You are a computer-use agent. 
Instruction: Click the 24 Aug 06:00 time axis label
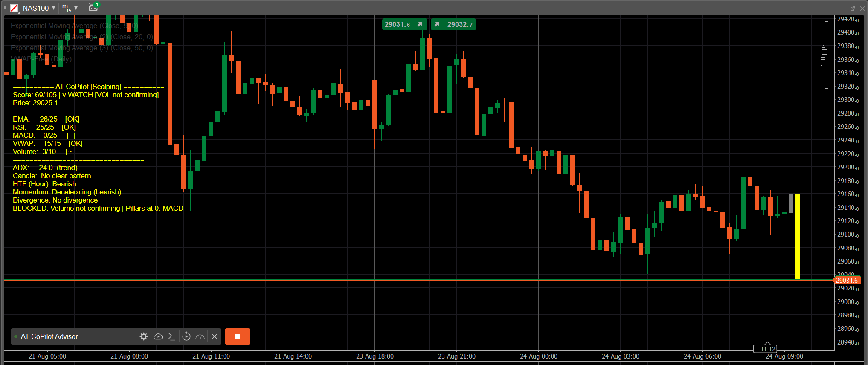(x=703, y=356)
